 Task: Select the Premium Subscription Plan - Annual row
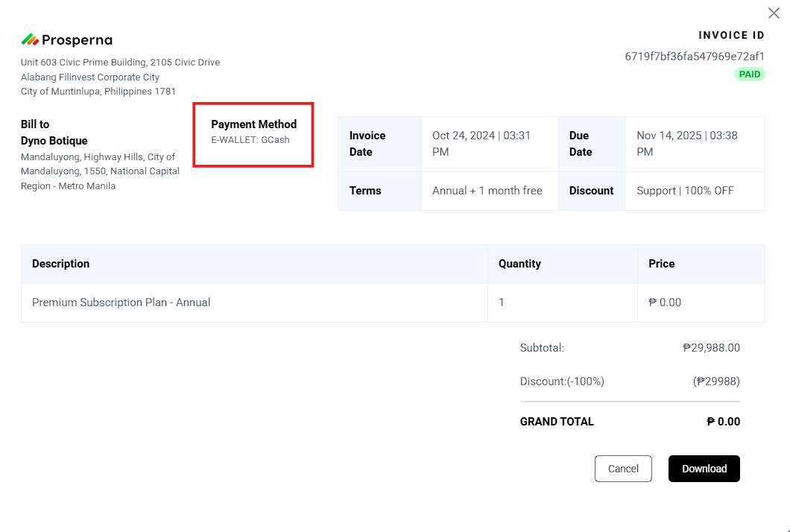(121, 303)
